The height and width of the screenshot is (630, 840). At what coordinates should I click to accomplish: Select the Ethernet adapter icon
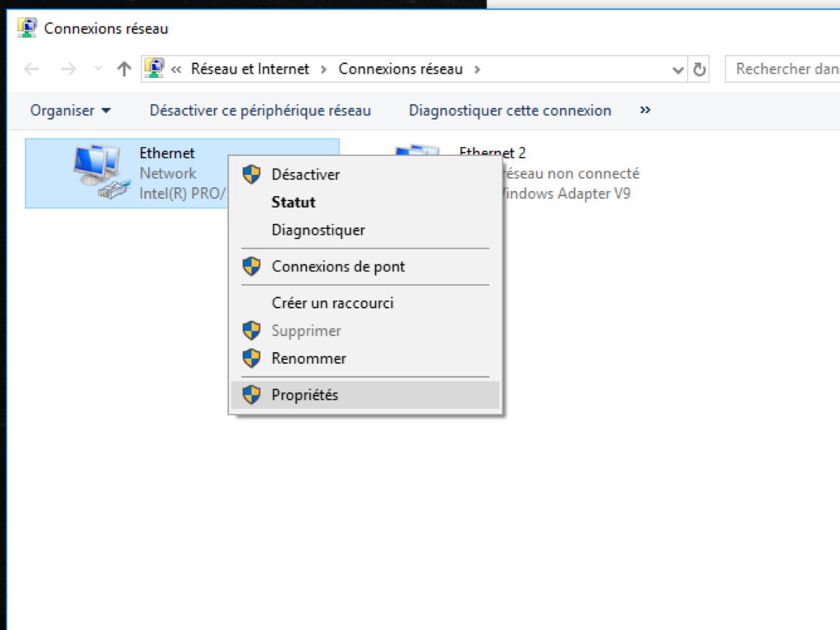pyautogui.click(x=101, y=172)
